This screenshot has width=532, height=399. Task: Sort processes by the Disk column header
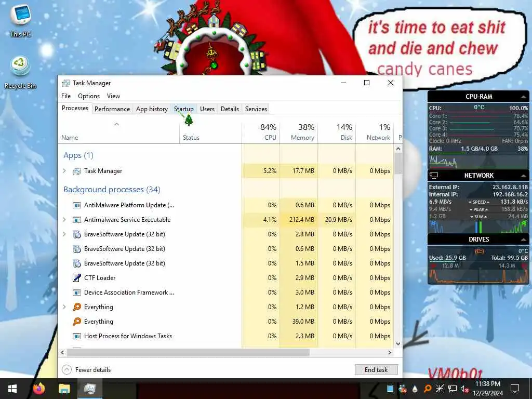point(337,132)
